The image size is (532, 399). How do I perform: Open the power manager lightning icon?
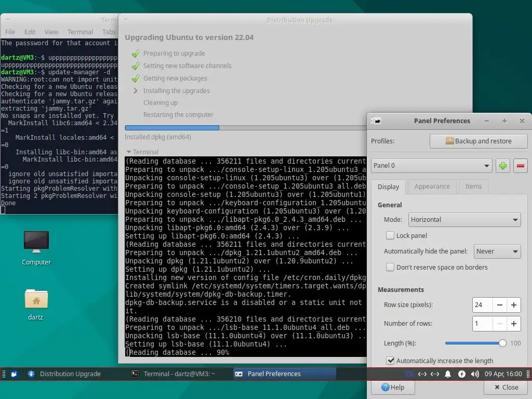(461, 374)
